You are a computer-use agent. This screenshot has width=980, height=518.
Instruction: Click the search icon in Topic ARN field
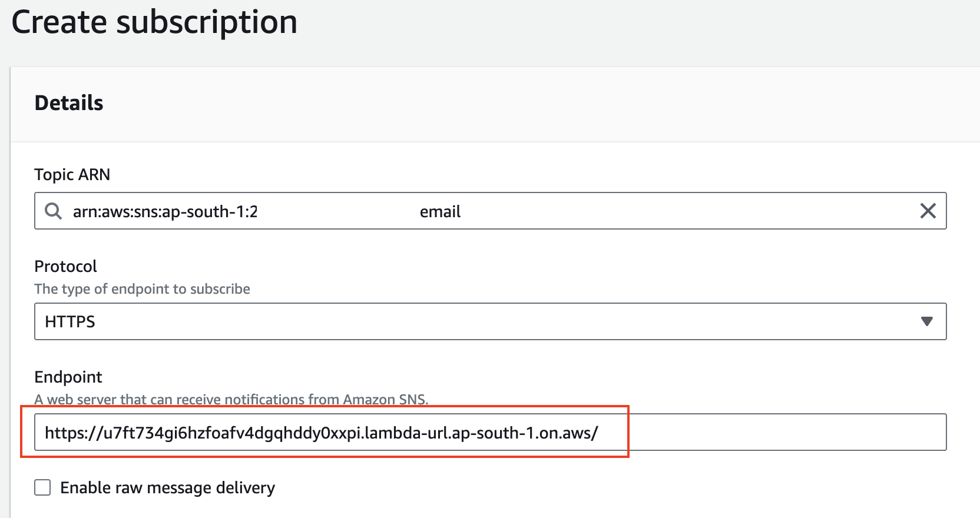(x=54, y=211)
